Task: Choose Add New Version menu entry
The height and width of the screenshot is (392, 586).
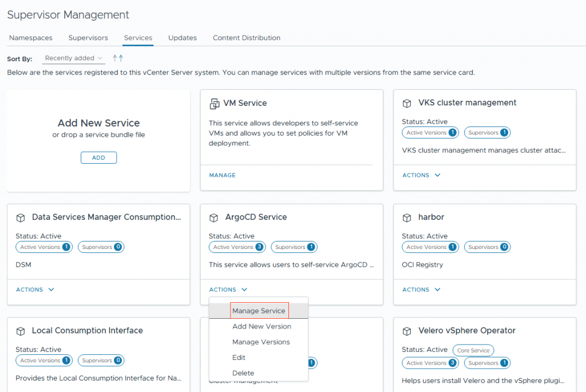Action: (262, 326)
